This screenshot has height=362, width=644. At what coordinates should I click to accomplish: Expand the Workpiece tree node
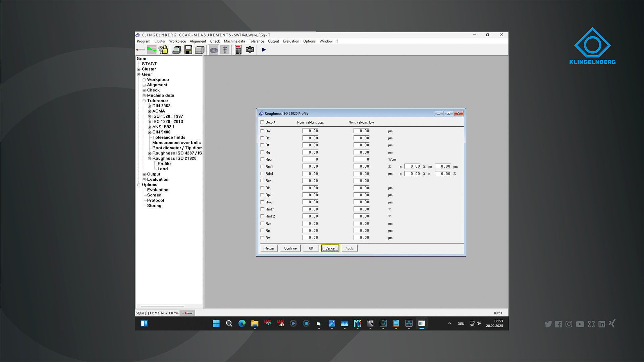pos(144,80)
